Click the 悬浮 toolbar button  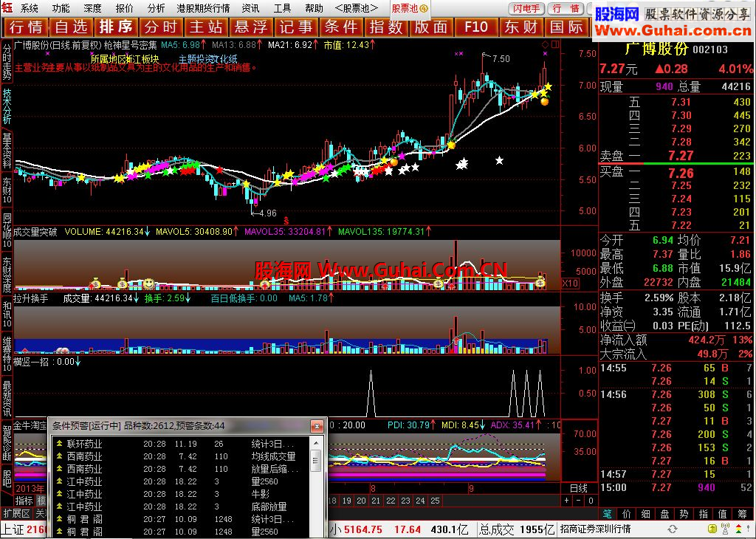[x=252, y=27]
